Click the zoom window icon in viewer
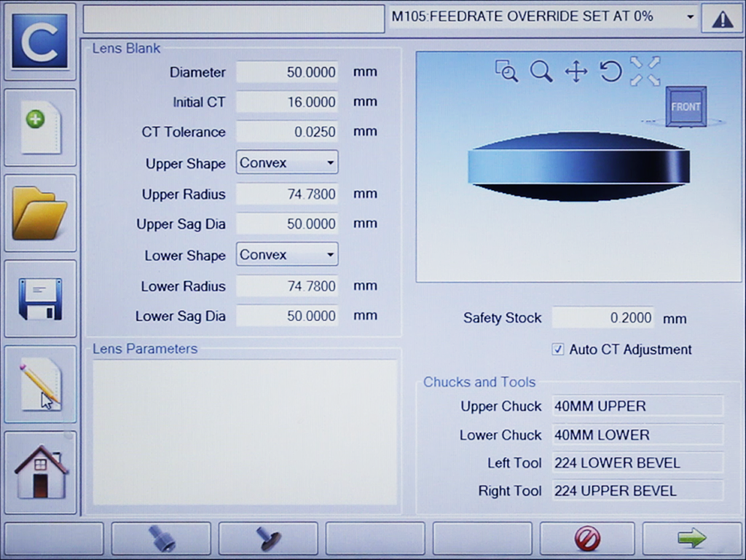 [x=506, y=71]
